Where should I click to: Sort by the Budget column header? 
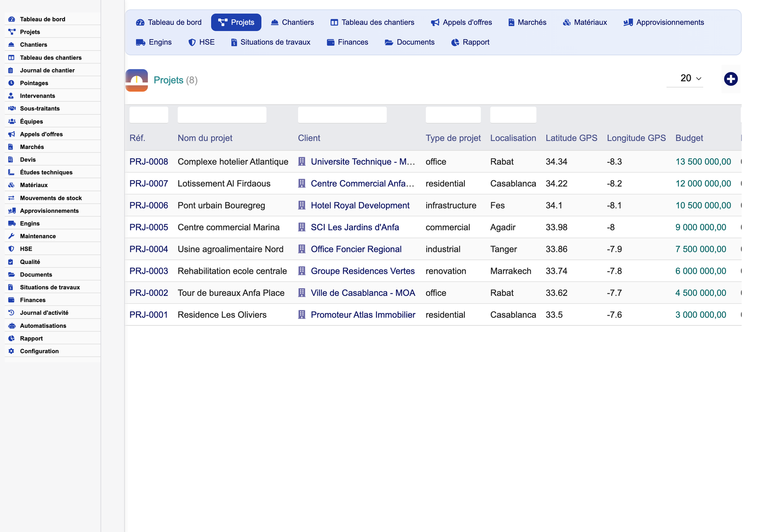click(x=689, y=138)
